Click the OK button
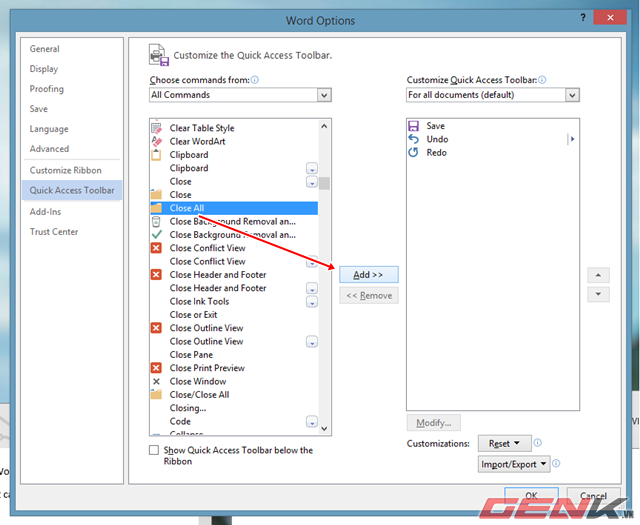This screenshot has height=525, width=640. 532,495
